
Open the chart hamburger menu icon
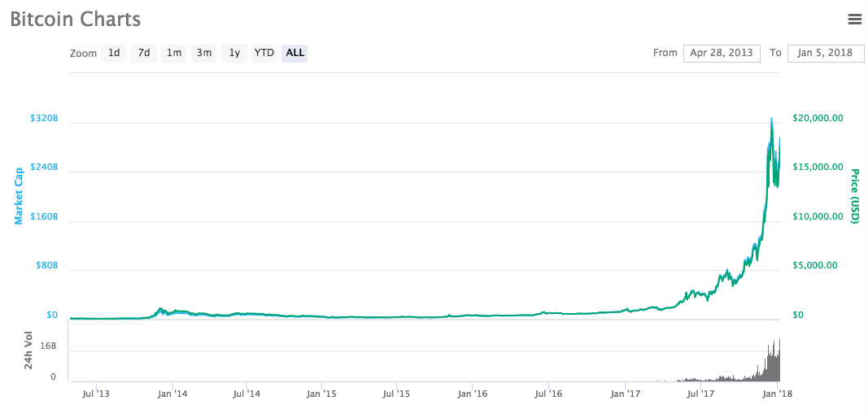point(854,19)
